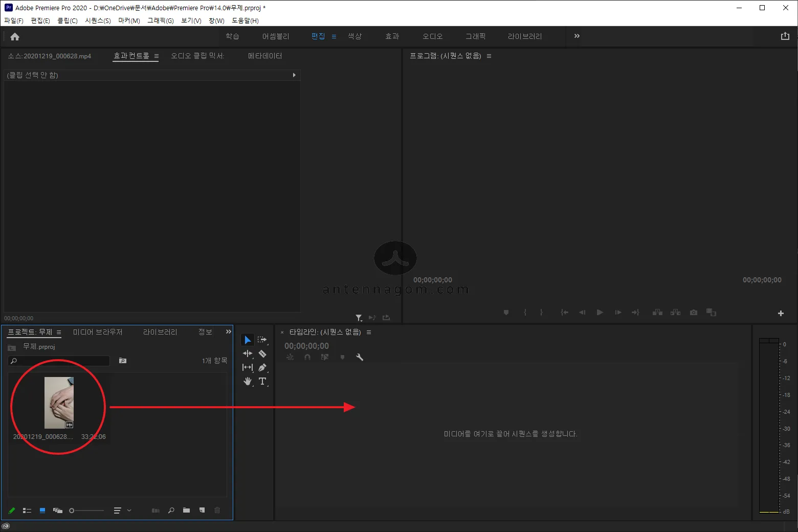Open Program monitor panel menu

[x=489, y=56]
